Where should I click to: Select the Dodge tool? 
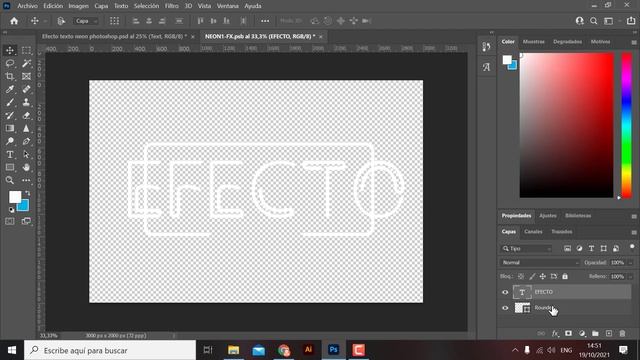(10, 142)
